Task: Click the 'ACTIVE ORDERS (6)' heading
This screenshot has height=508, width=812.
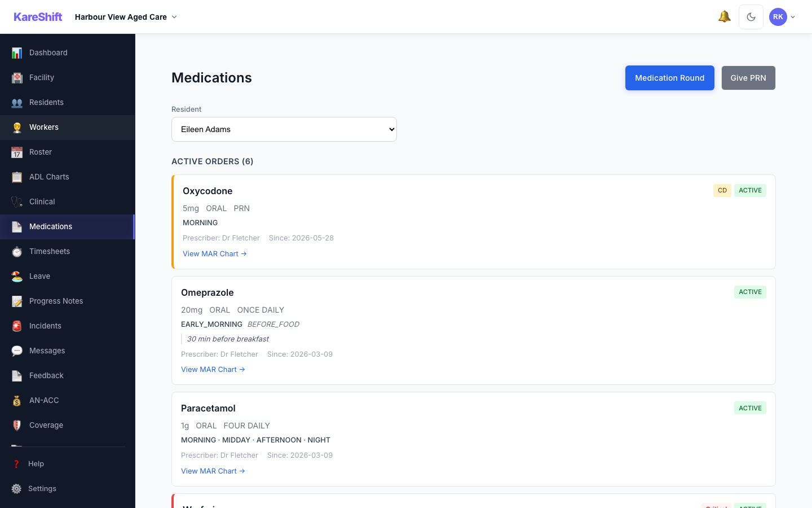Action: [x=213, y=161]
